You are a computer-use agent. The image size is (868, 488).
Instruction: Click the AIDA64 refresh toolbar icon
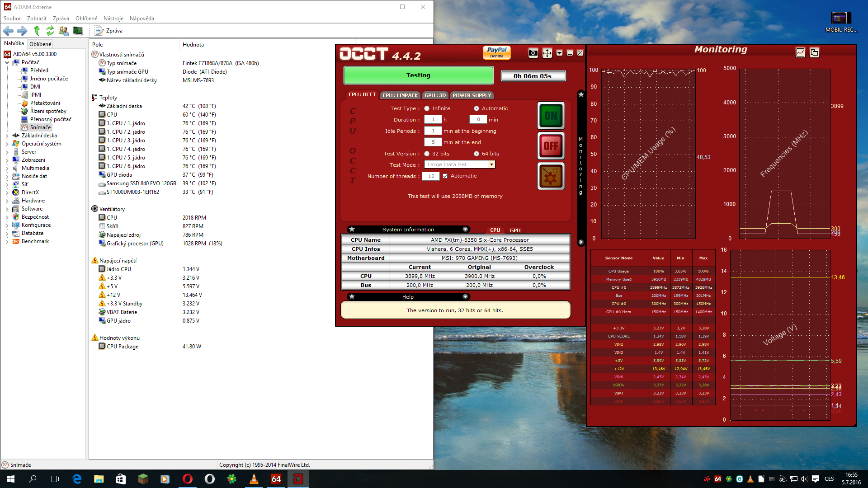(x=50, y=31)
